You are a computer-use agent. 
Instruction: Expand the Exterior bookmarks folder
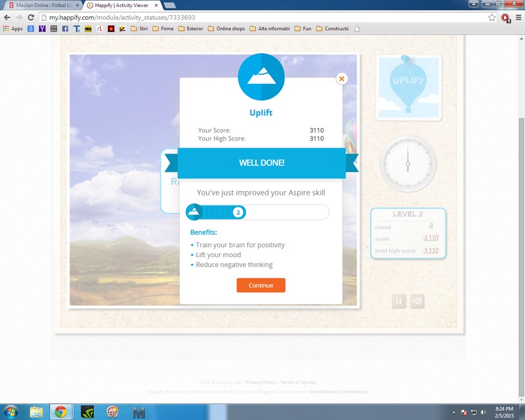click(191, 29)
